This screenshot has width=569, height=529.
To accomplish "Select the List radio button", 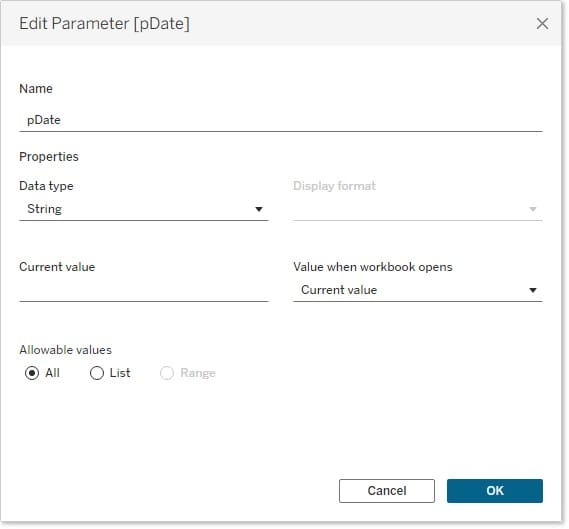I will click(97, 373).
